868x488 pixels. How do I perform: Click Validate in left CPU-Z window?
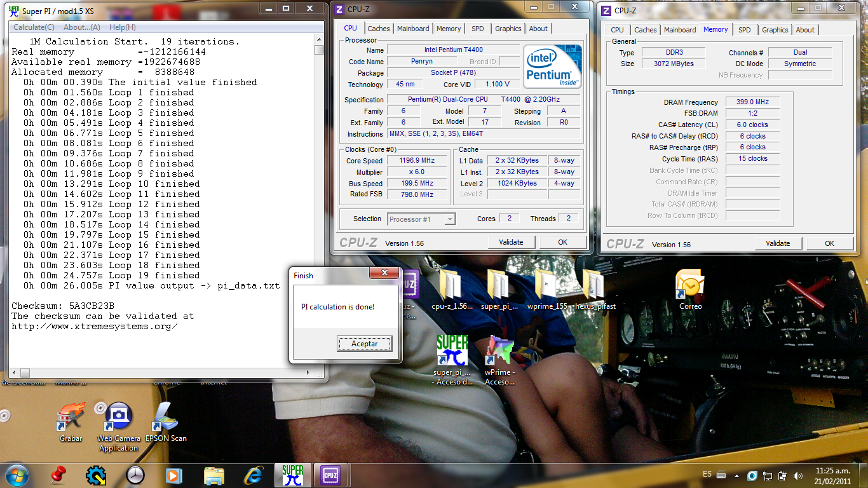[511, 242]
